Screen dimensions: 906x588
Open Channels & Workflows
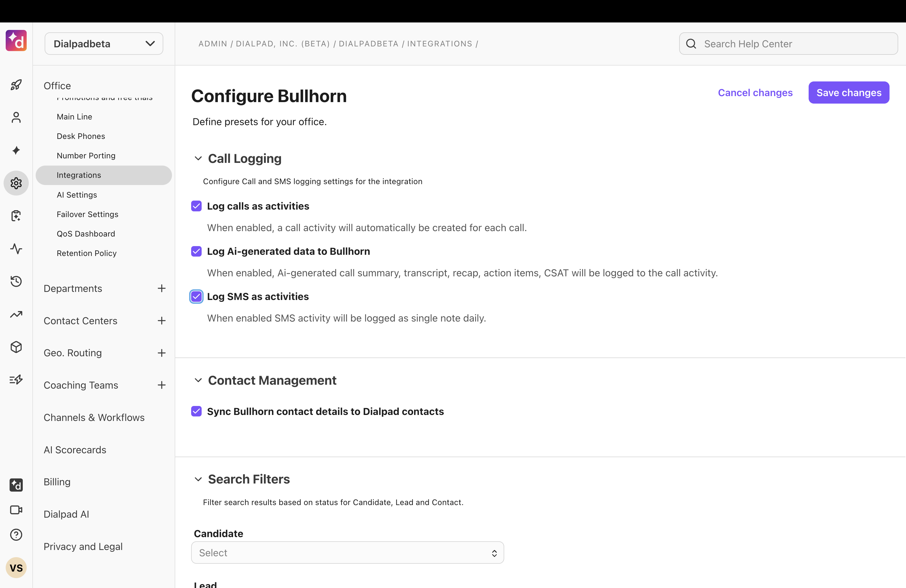94,418
